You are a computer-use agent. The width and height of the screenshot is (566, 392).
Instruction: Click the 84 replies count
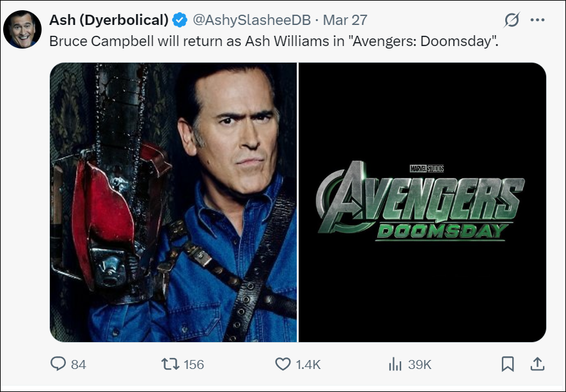[79, 365]
